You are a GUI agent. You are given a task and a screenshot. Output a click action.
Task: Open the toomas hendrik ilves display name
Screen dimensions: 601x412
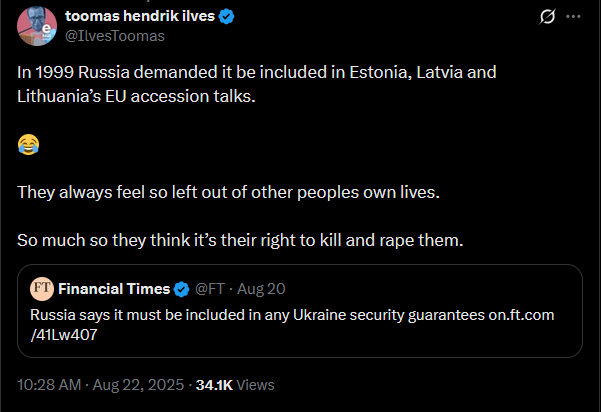click(140, 16)
